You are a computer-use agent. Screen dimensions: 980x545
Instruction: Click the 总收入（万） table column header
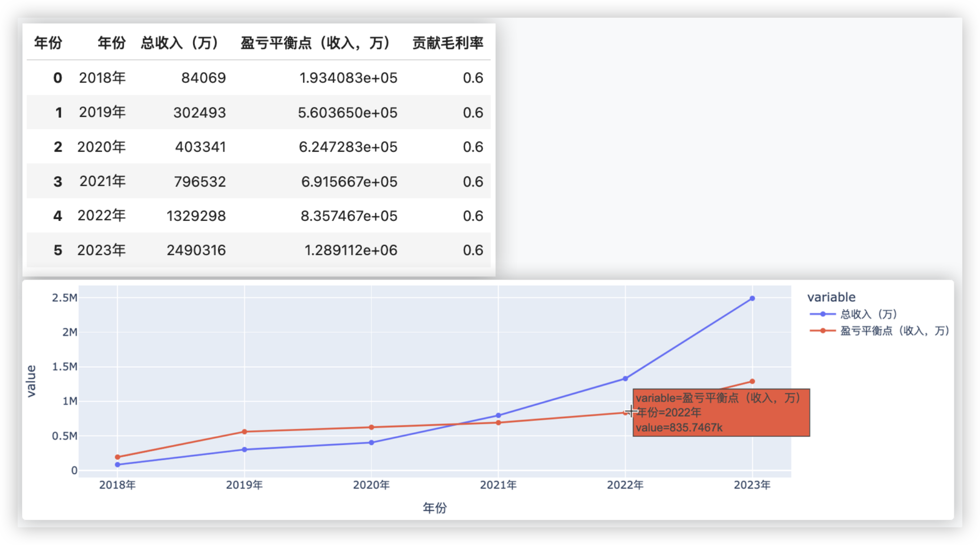[x=180, y=43]
